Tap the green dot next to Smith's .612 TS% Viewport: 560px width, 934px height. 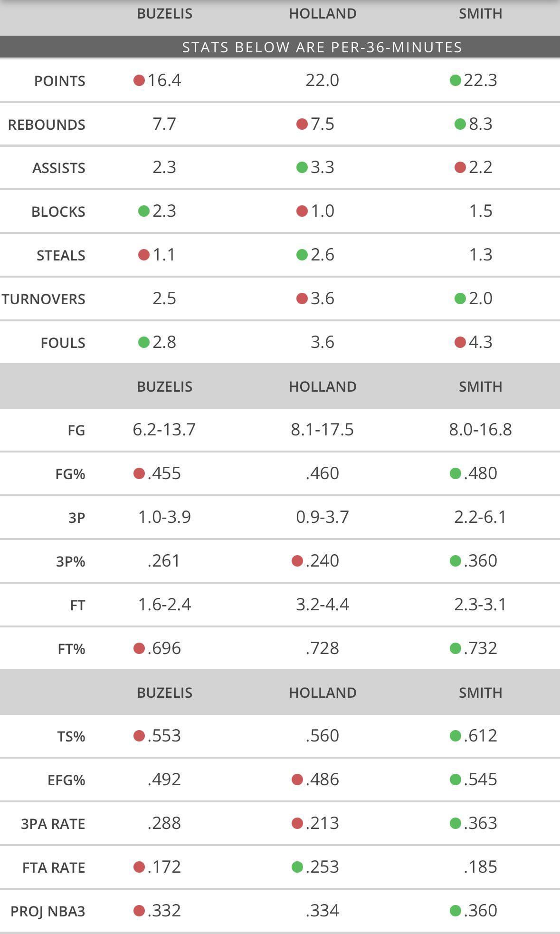(x=455, y=736)
